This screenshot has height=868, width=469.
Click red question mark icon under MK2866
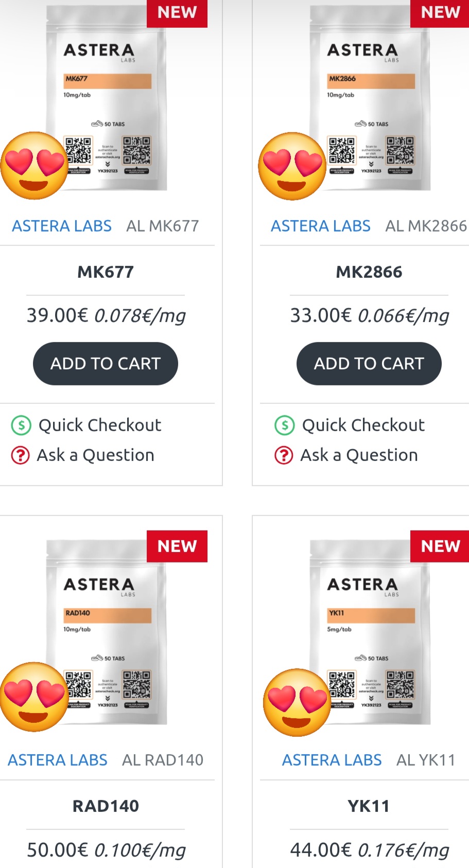pos(284,455)
